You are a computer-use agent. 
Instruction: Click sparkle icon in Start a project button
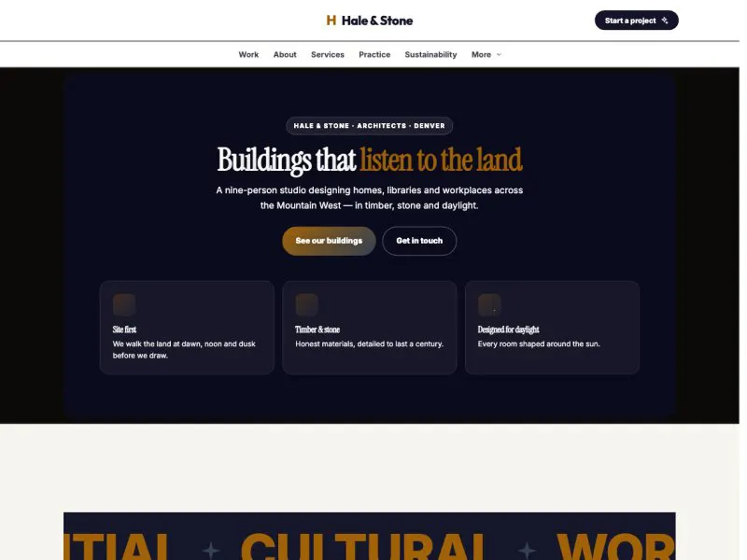(x=665, y=21)
